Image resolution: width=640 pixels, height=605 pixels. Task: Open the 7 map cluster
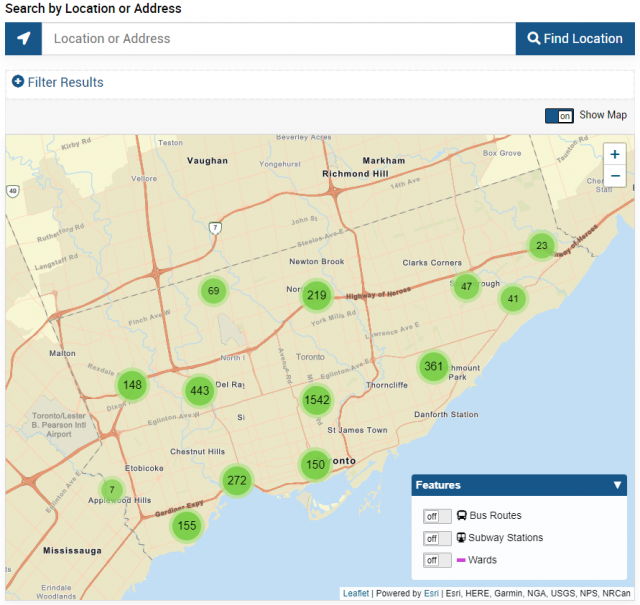click(x=112, y=489)
